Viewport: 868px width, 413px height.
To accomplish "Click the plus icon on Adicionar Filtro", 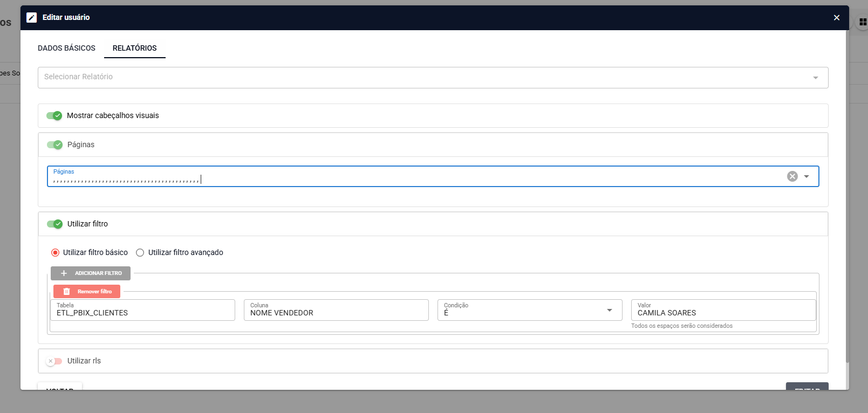I will coord(64,273).
